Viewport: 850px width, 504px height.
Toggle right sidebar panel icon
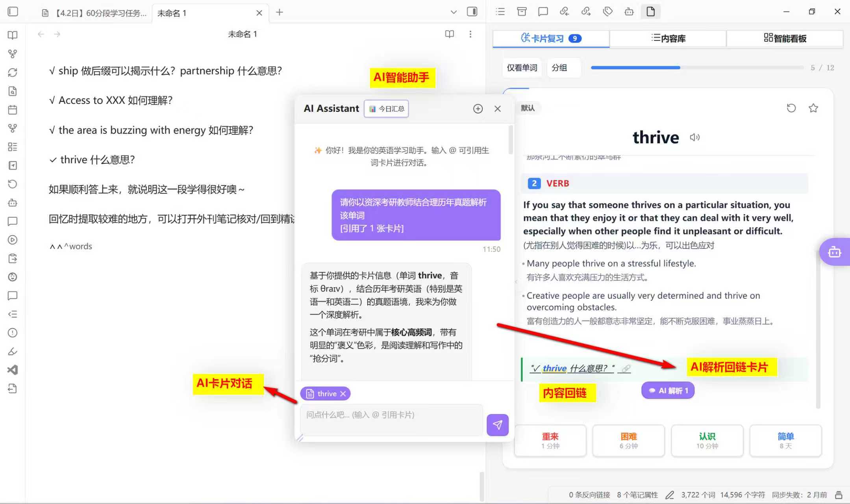pos(472,12)
